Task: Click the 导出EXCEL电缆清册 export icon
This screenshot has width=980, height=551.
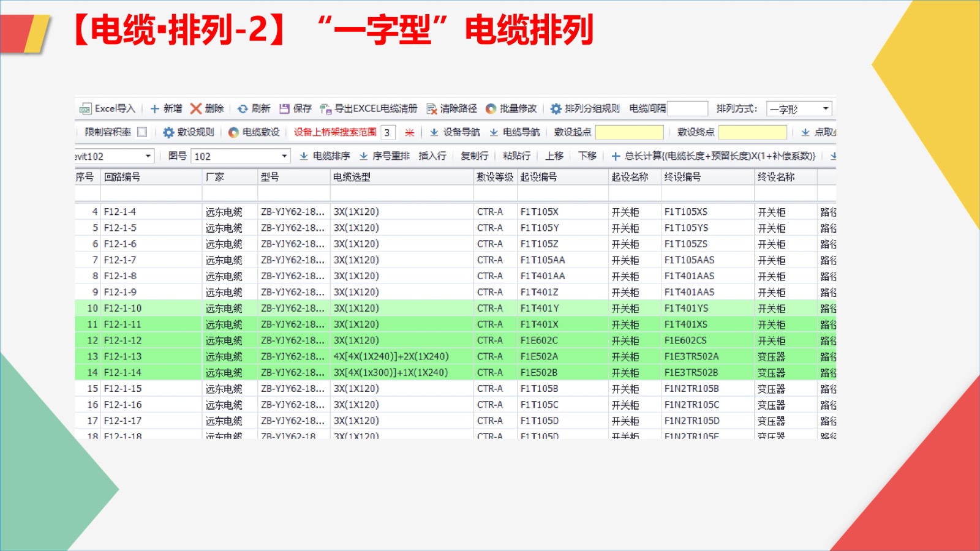Action: tap(326, 109)
